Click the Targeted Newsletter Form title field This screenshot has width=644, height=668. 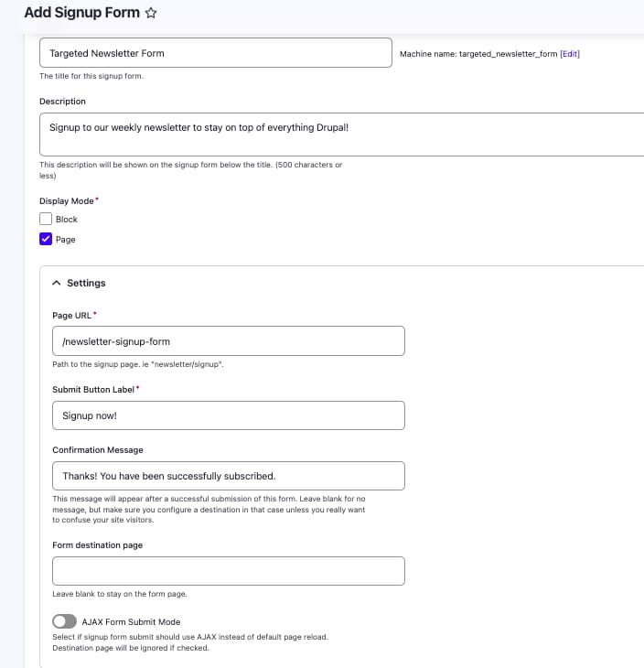215,53
